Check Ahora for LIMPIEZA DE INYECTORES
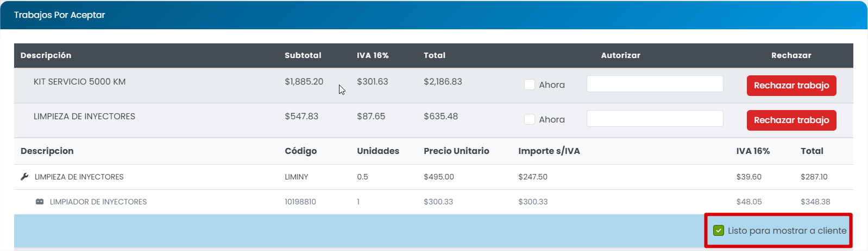 pyautogui.click(x=530, y=119)
